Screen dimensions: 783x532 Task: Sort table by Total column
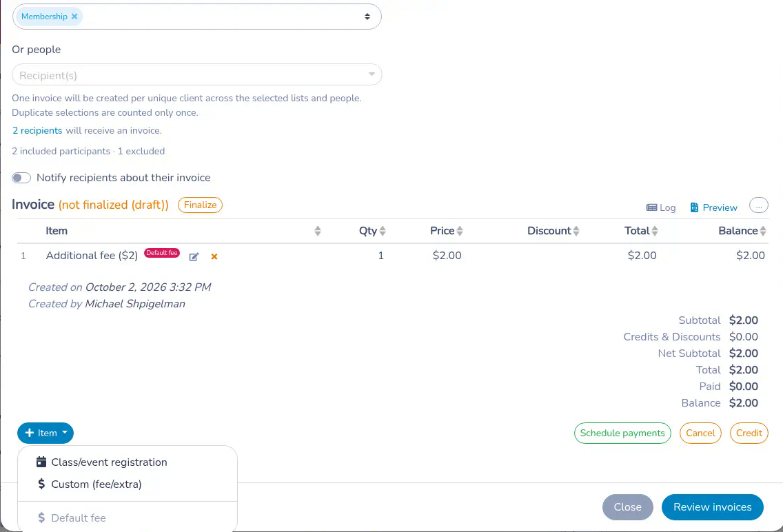pyautogui.click(x=655, y=231)
